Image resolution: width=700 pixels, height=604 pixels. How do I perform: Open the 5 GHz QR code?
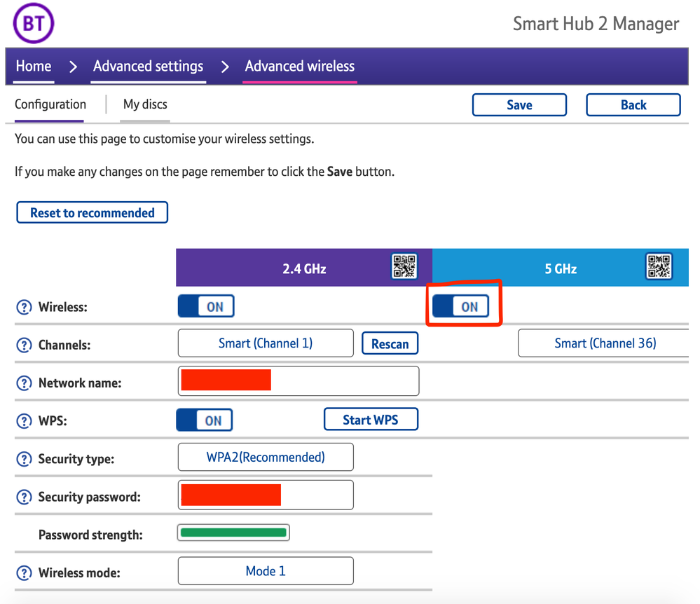click(659, 267)
